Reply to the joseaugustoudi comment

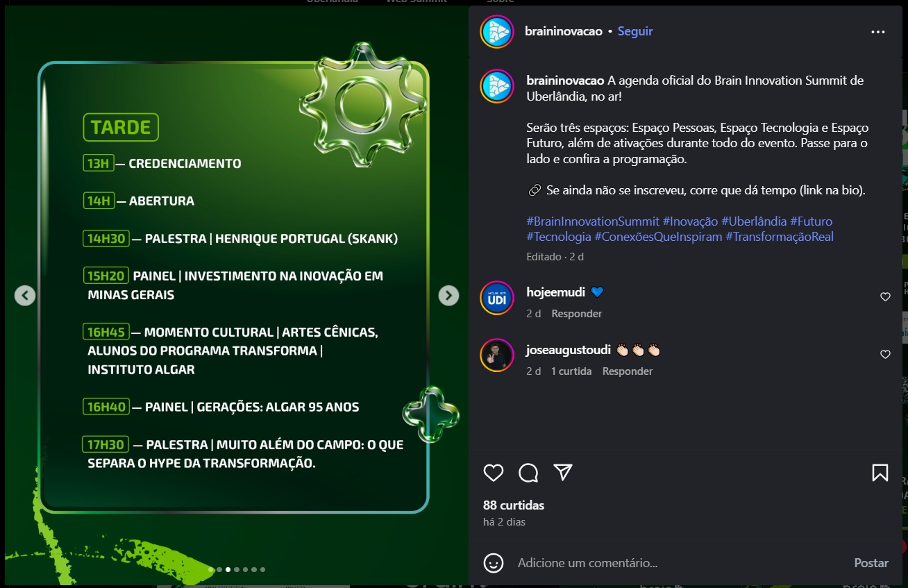point(628,371)
